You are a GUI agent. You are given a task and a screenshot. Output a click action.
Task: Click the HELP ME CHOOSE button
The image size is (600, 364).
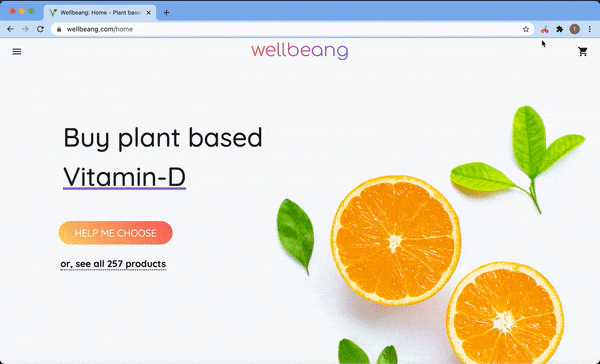pyautogui.click(x=116, y=233)
